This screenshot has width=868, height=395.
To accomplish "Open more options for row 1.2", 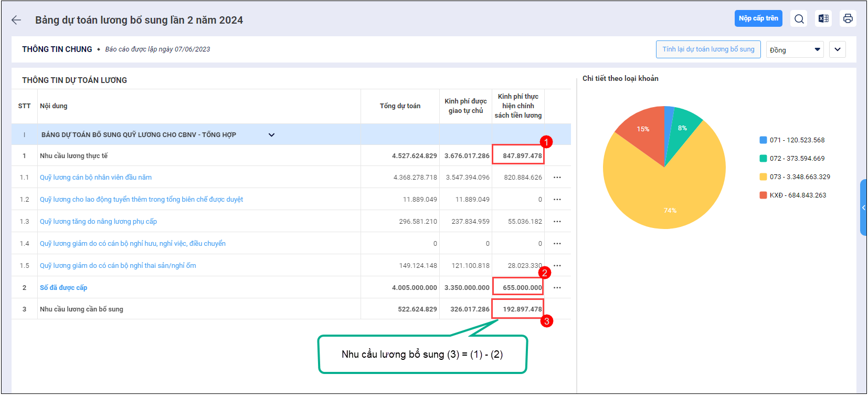I will 557,200.
